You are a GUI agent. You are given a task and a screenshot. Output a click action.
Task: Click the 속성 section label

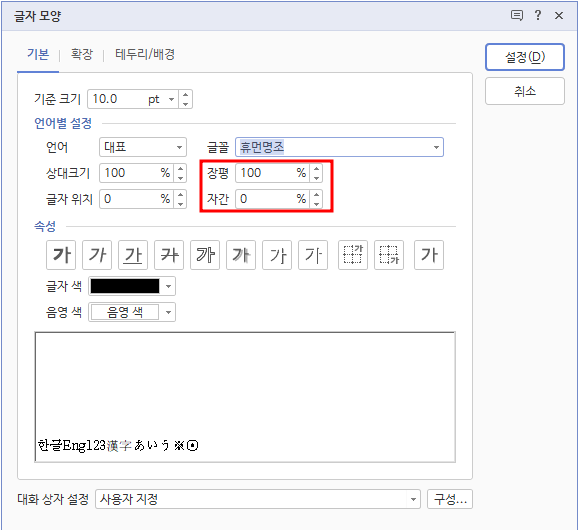45,226
